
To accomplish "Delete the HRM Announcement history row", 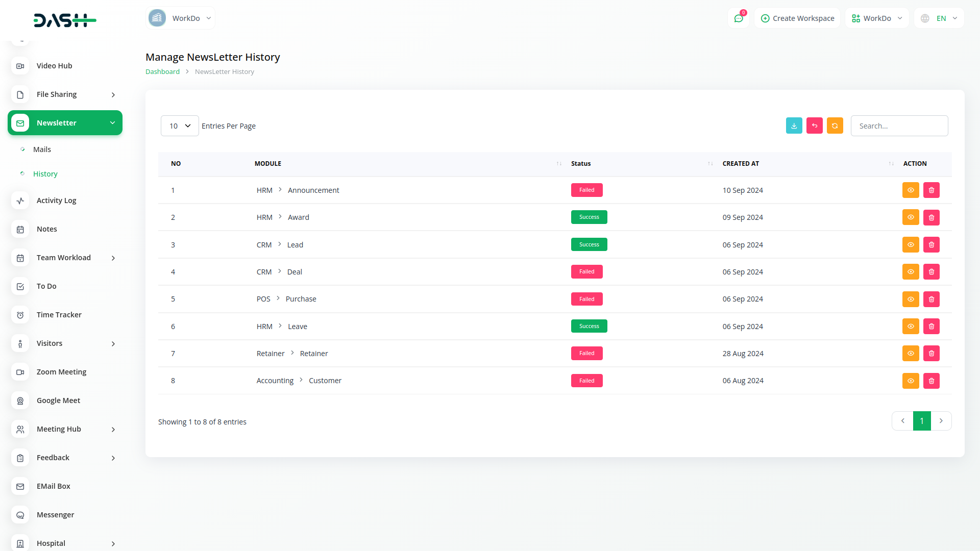I will click(x=931, y=190).
